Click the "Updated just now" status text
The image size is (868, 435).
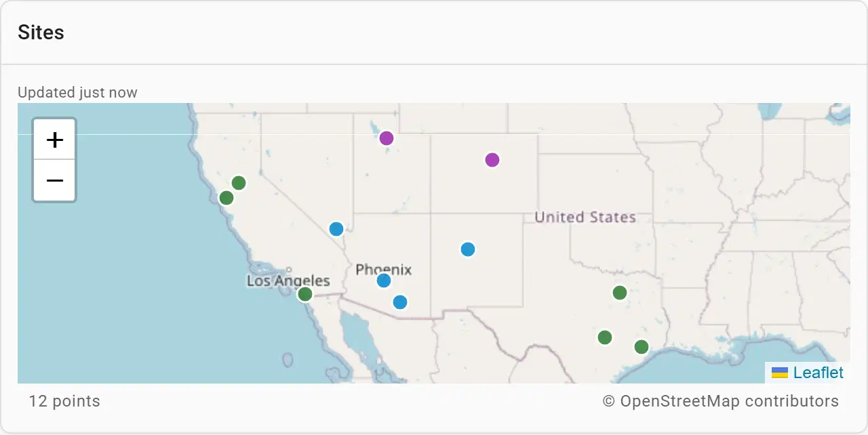point(77,92)
